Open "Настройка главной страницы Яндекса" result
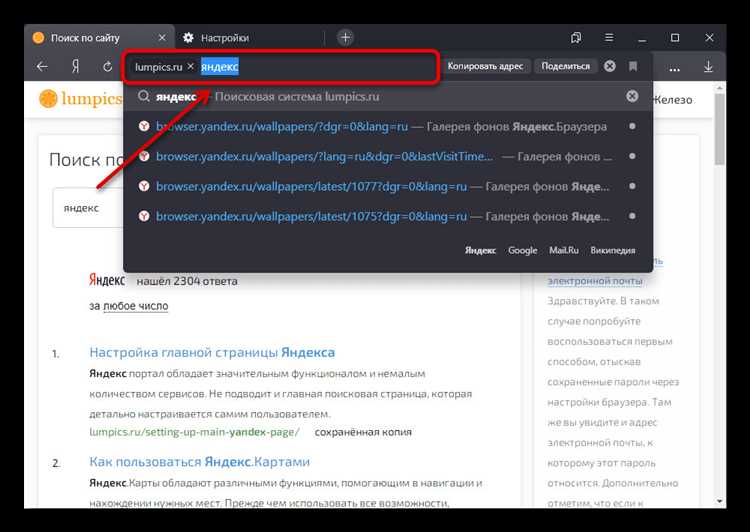750x532 pixels. coord(212,352)
